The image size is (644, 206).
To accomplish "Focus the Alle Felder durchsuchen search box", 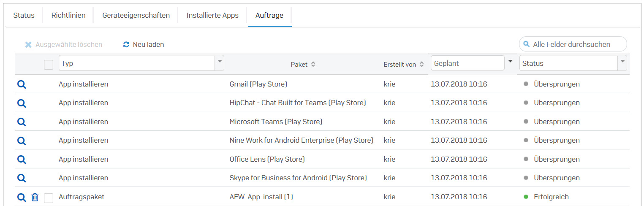I will [573, 44].
